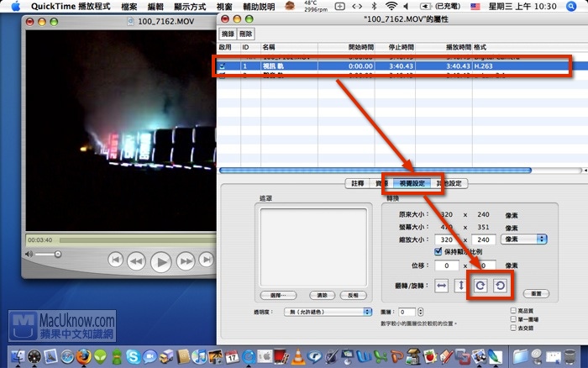Launch Safari from the Dock
The image size is (588, 368).
pos(67,356)
